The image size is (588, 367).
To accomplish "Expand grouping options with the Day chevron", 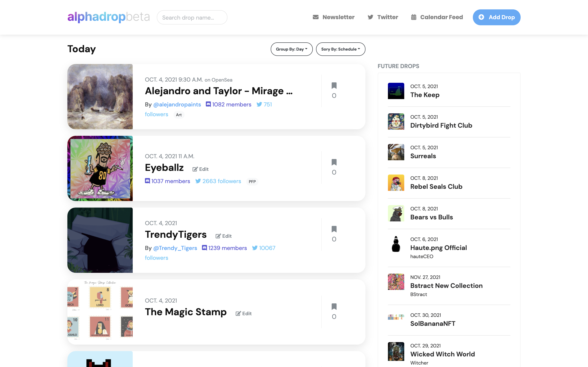I will (307, 49).
